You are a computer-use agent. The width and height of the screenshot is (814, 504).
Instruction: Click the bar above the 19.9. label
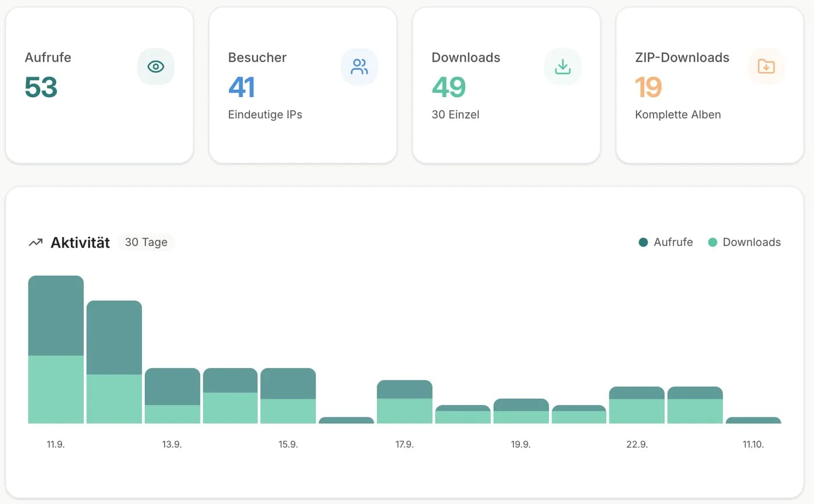521,411
